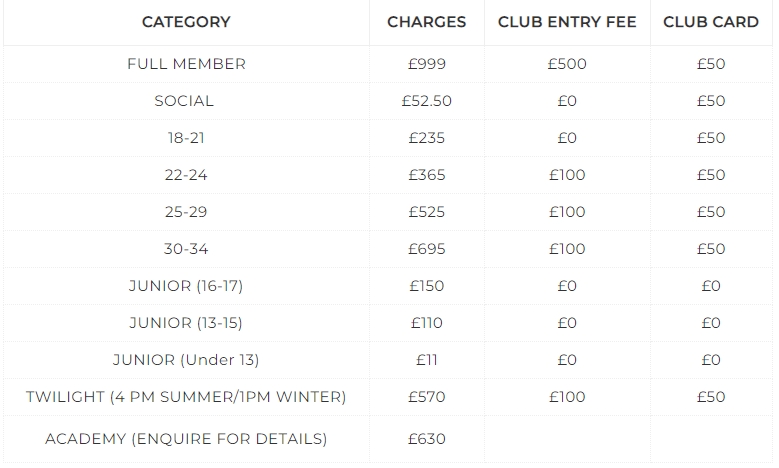Screen dimensions: 779x468
Task: Click the CHARGES column header
Action: coord(427,22)
